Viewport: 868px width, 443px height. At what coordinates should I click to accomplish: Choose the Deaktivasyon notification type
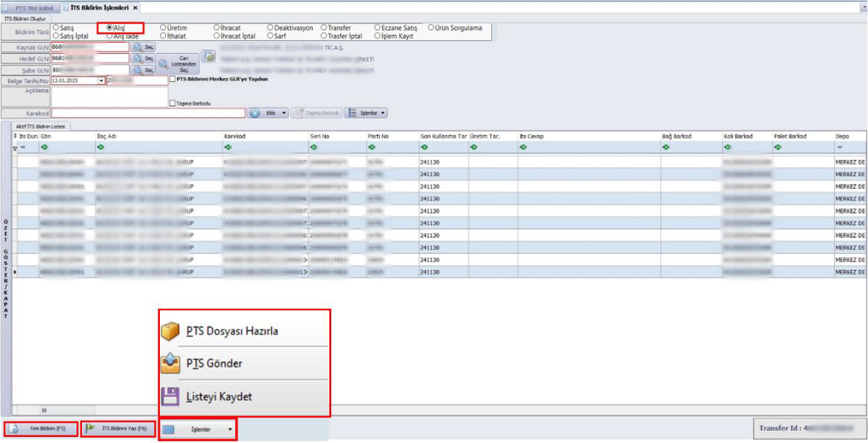click(271, 28)
